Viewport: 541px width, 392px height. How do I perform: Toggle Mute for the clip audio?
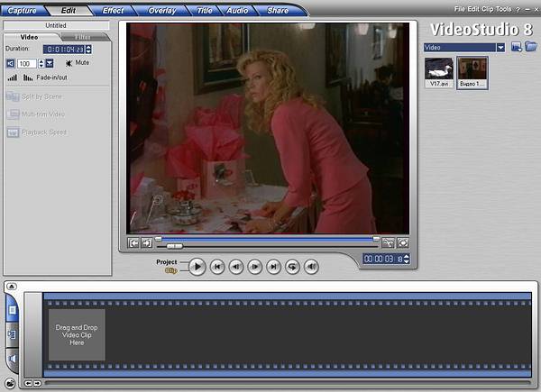pyautogui.click(x=78, y=63)
